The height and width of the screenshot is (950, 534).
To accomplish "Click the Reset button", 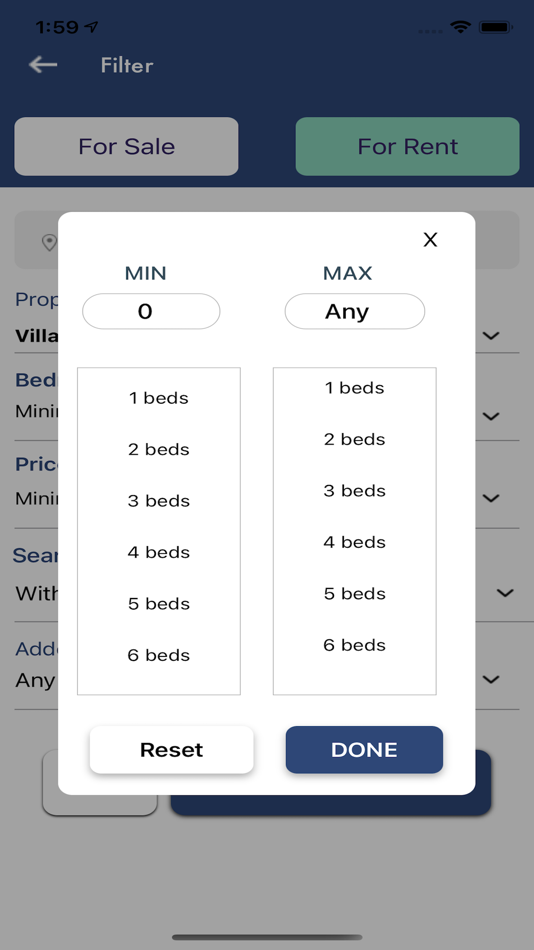I will point(172,750).
